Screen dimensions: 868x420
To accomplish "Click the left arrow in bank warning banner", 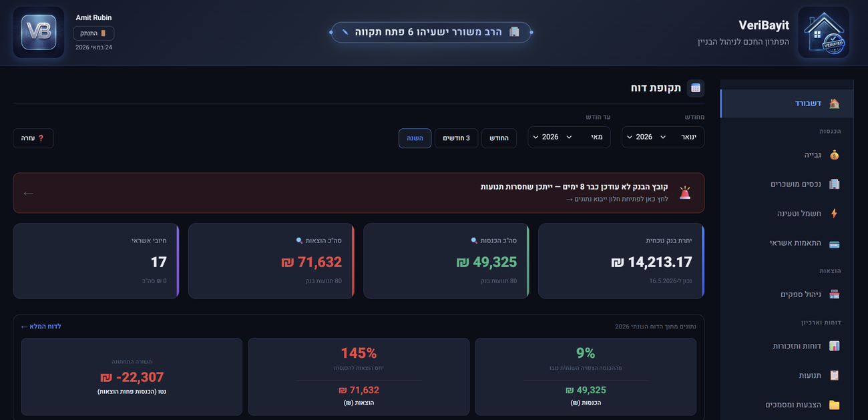I will click(28, 193).
